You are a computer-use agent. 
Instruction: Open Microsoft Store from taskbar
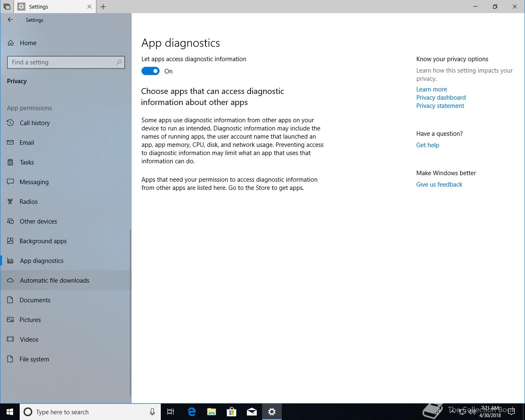tap(232, 412)
